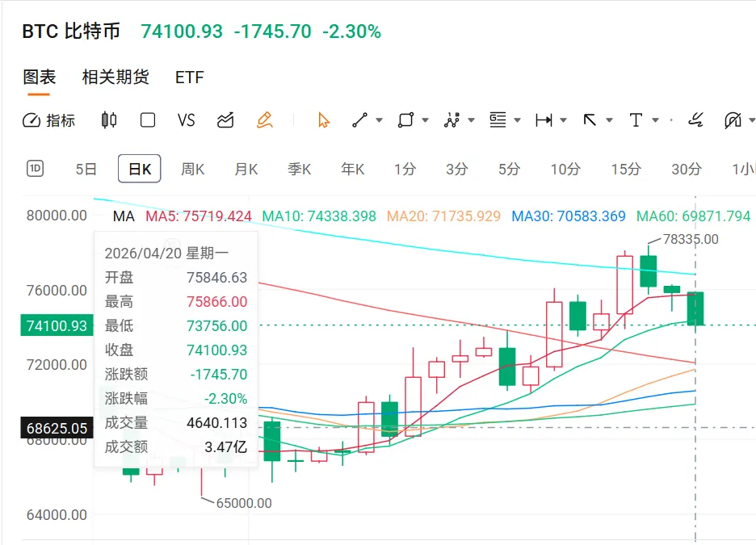Select the 1分 interval
This screenshot has width=756, height=545.
coord(405,169)
